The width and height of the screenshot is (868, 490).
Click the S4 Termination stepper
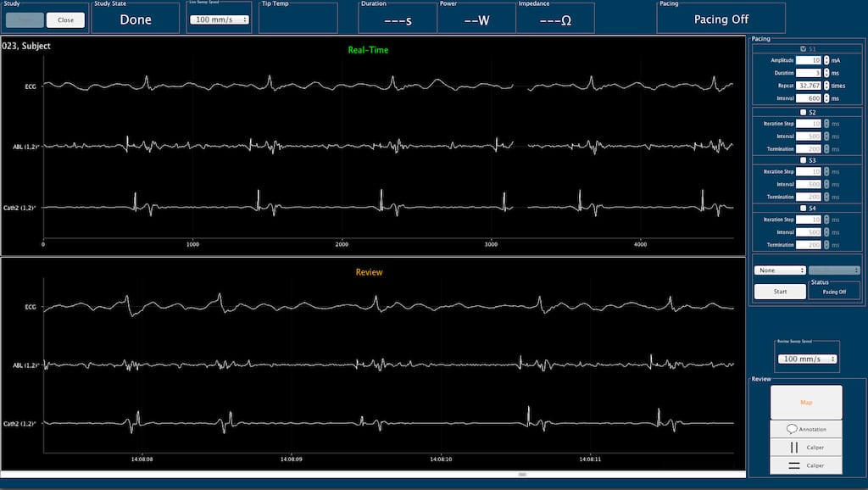click(x=826, y=245)
